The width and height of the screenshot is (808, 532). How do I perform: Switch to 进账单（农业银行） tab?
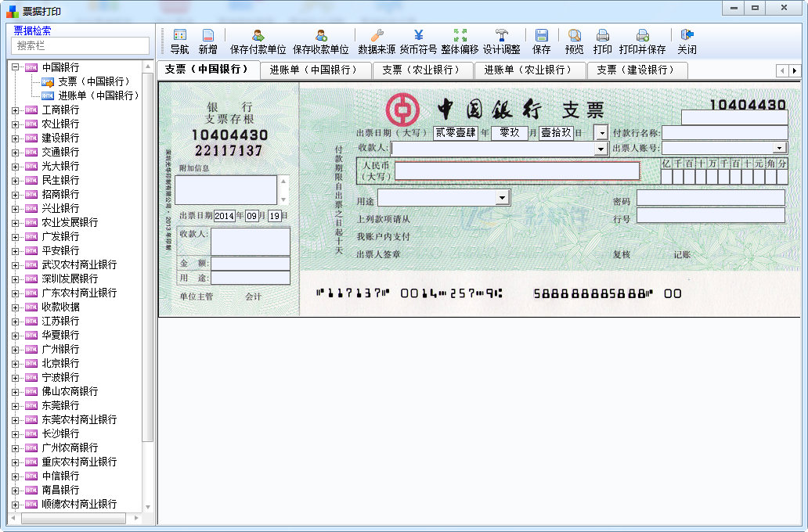click(x=528, y=70)
